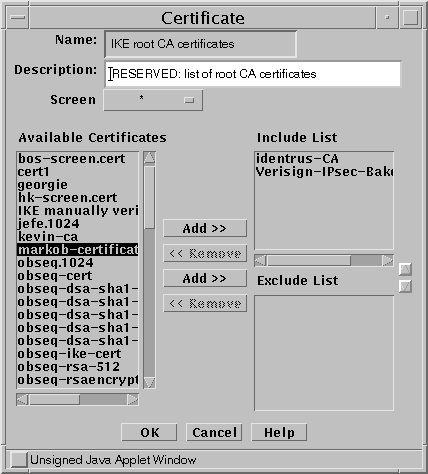The image size is (428, 474).
Task: Click horizontal scrollbar thumb under Available Certificates
Action: pyautogui.click(x=54, y=399)
